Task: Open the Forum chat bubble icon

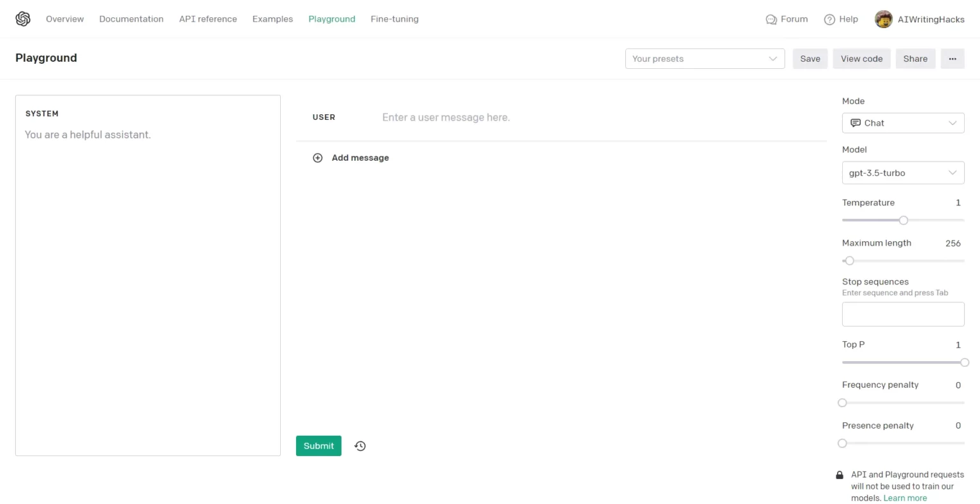Action: 771,20
